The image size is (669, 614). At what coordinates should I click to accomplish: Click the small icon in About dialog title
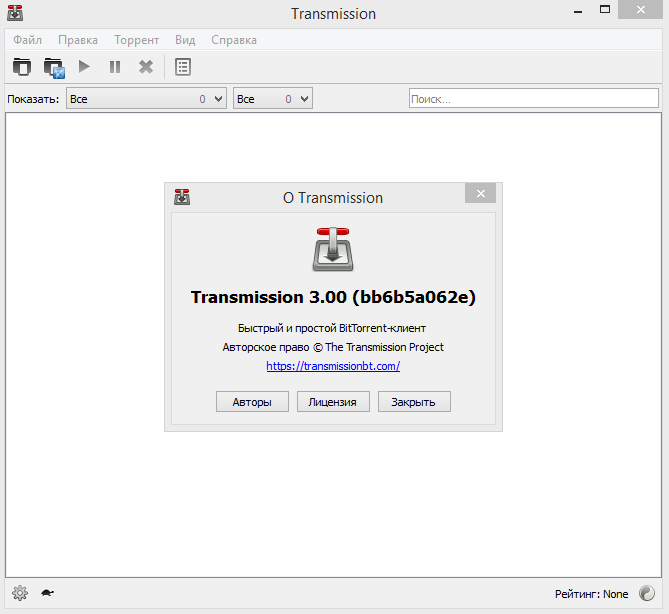182,197
